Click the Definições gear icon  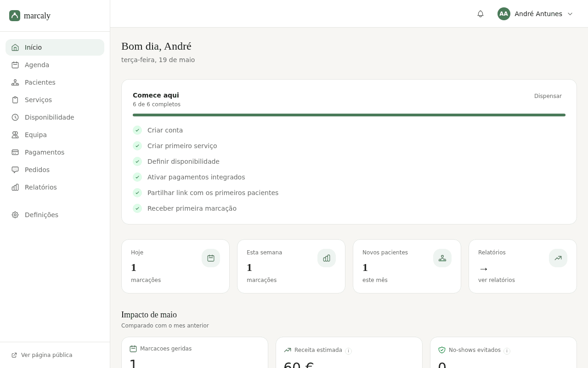coord(15,215)
